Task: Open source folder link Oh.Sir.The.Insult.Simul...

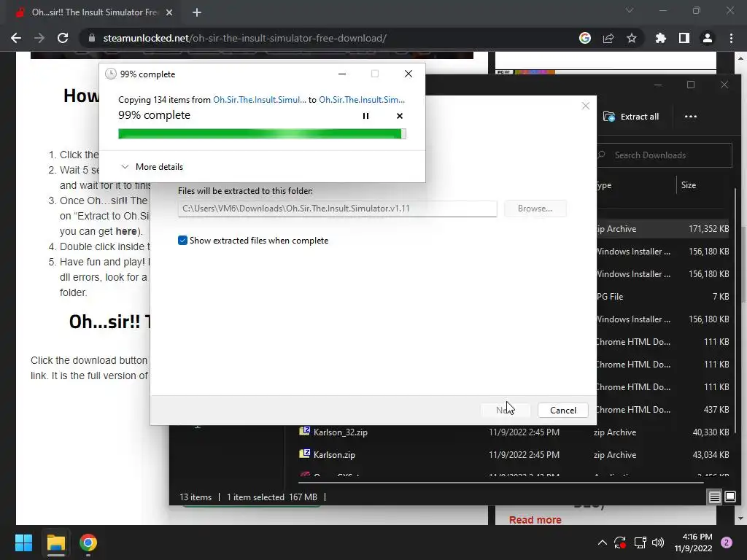Action: (x=260, y=99)
